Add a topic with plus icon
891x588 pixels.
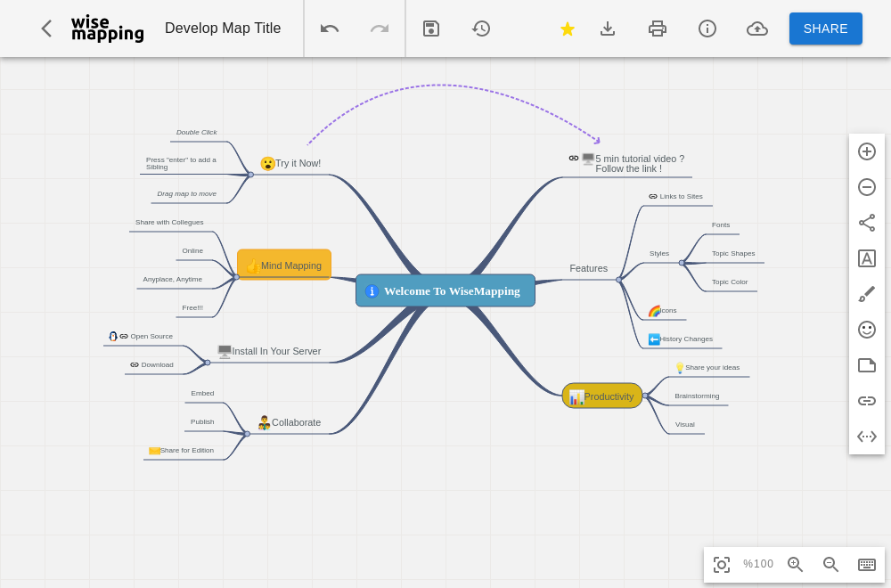pyautogui.click(x=867, y=151)
